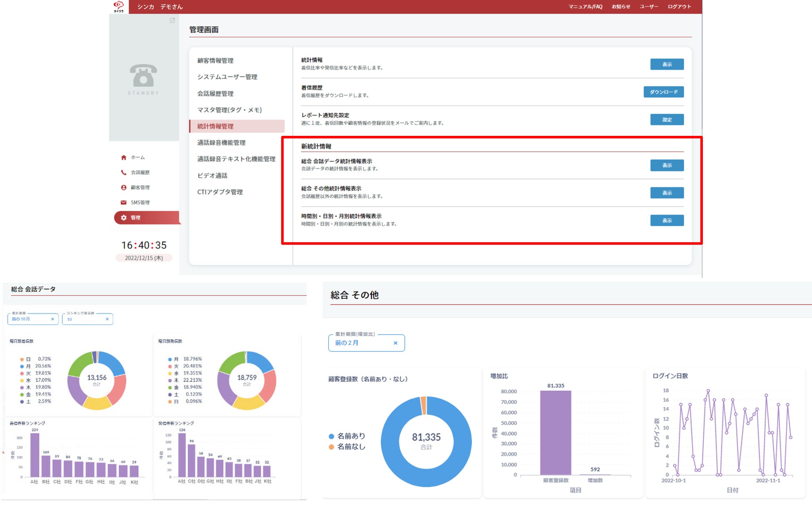Click the envelope icon for SMS管理
Screen dimensions: 812x506
[x=124, y=203]
